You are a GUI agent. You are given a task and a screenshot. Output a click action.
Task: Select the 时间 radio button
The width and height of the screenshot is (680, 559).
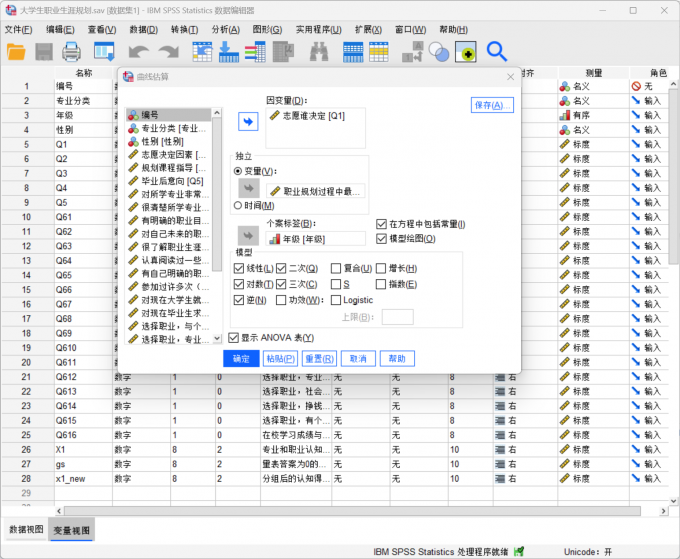pos(238,205)
